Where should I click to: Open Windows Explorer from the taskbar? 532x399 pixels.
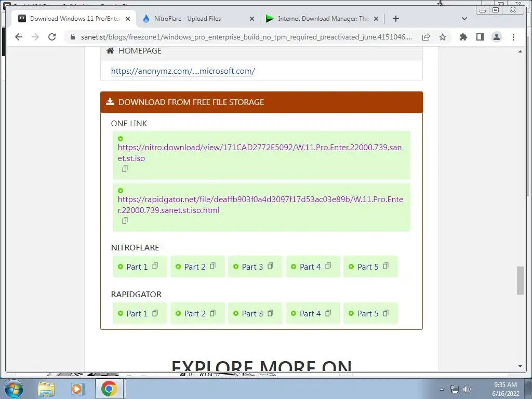click(46, 389)
